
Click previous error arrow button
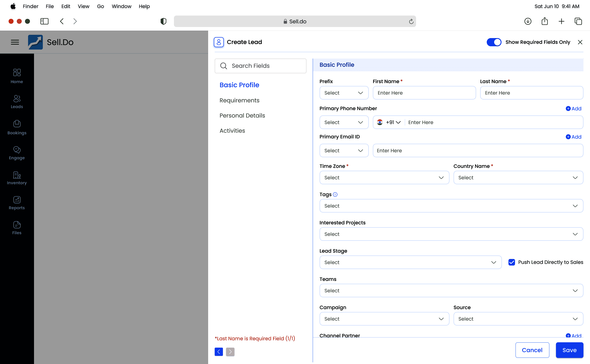(219, 352)
